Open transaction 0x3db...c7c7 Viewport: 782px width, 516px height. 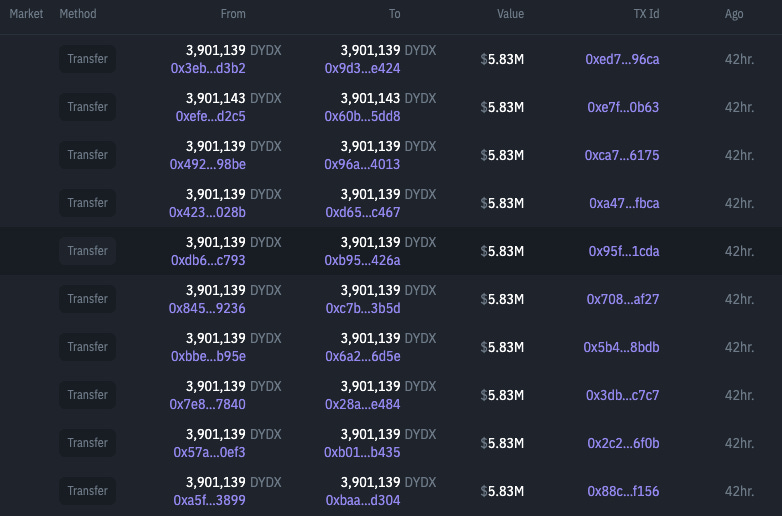(622, 395)
